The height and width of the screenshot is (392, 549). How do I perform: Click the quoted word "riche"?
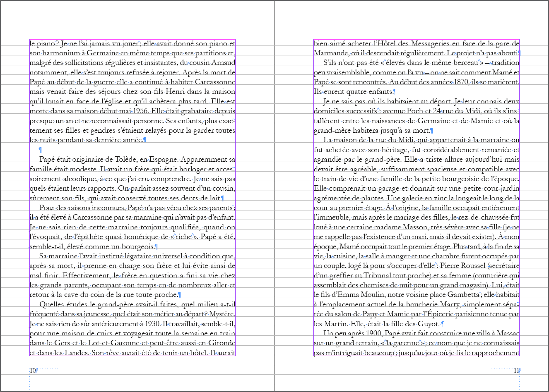pos(183,237)
